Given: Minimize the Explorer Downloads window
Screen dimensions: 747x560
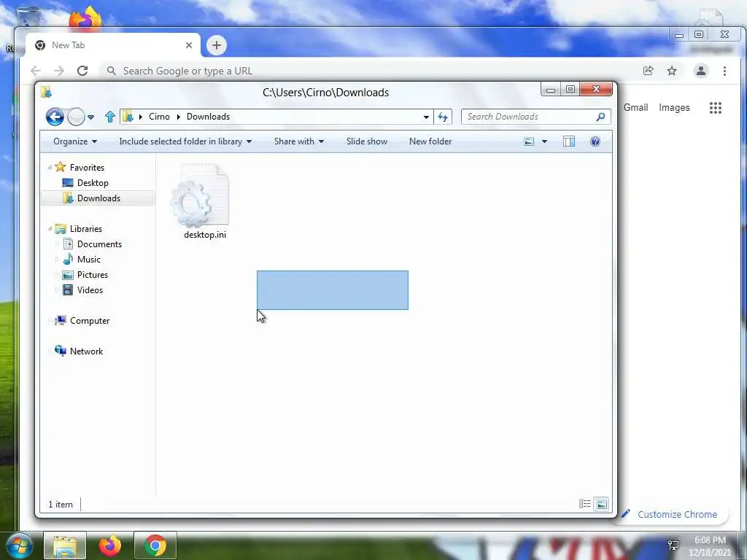Looking at the screenshot, I should click(551, 89).
